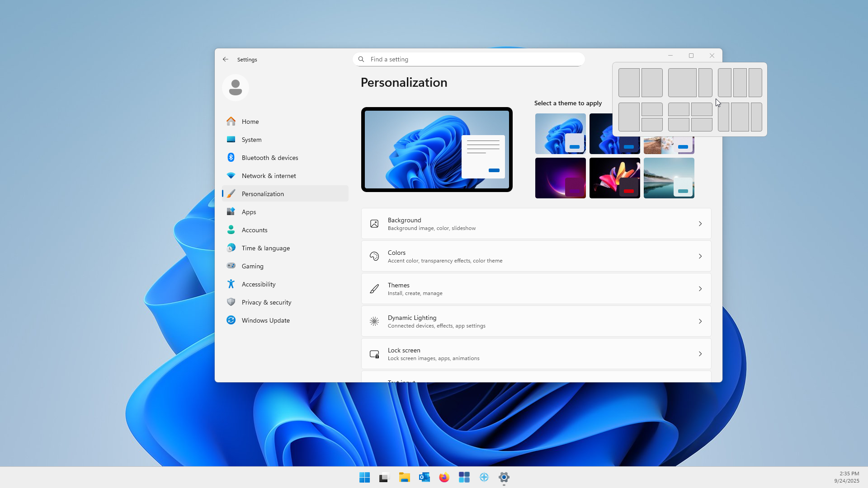The width and height of the screenshot is (868, 488).
Task: Select Gaming in the sidebar menu
Action: (252, 266)
